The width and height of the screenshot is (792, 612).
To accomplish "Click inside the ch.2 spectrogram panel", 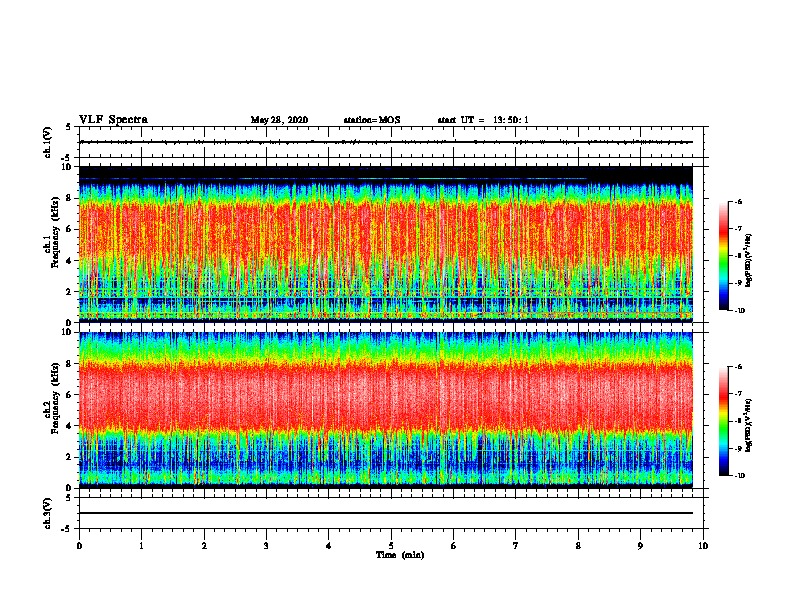I will [x=386, y=410].
